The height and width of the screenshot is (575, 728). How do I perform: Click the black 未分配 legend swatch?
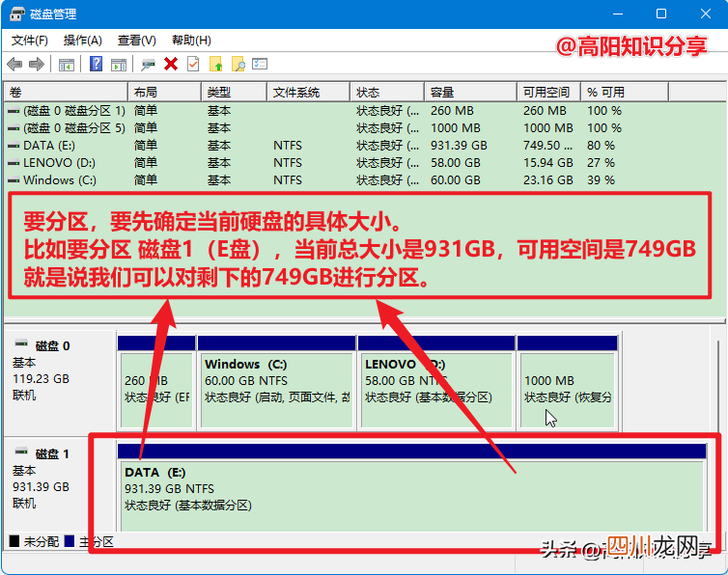click(14, 541)
